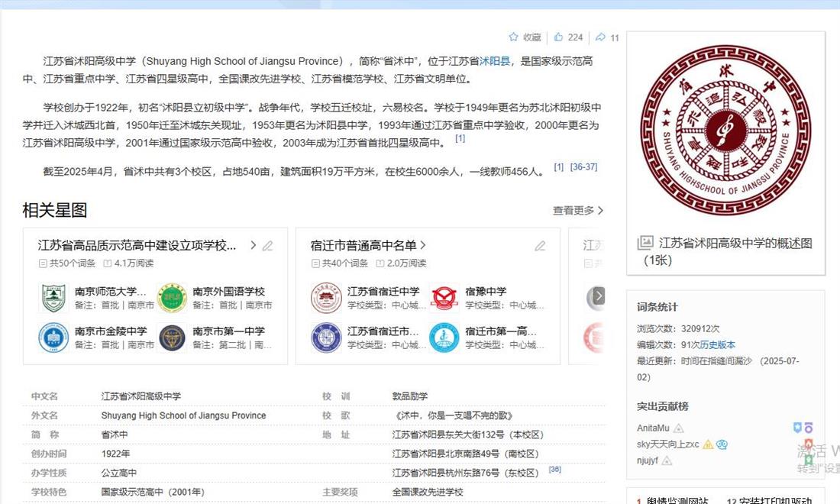The image size is (840, 504).
Task: Open contributor sky天天向上zxc profile
Action: pos(667,444)
